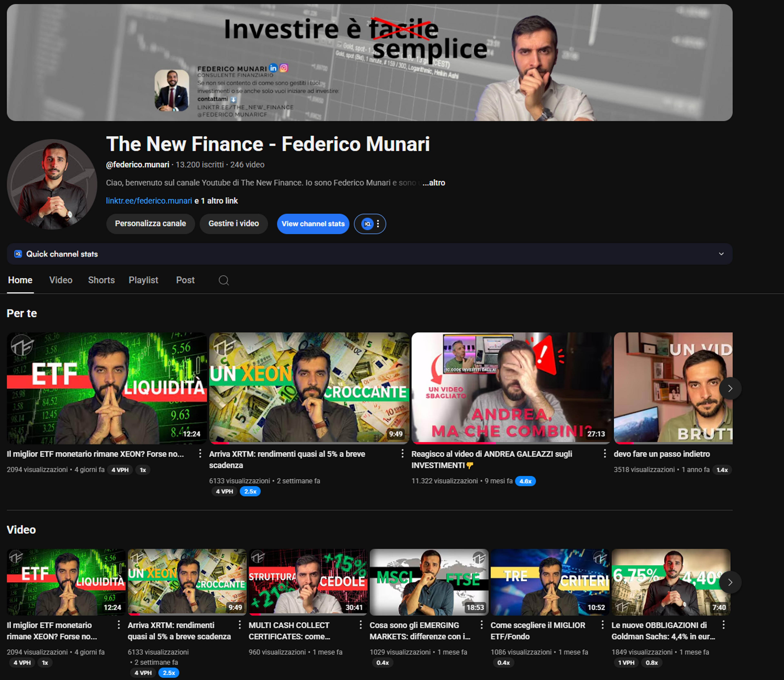Click the 0.4x badge under MIGLIOR ETF/Fondo video

(x=503, y=662)
